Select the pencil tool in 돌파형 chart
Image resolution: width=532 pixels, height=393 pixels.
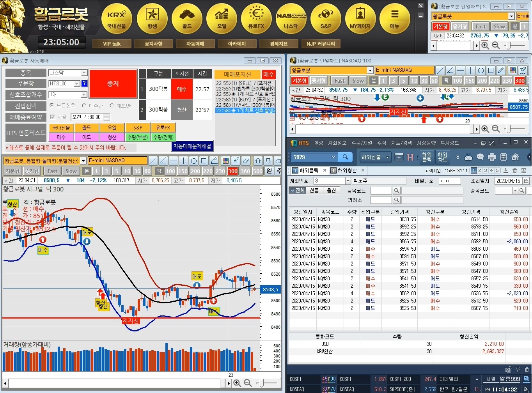click(214, 161)
